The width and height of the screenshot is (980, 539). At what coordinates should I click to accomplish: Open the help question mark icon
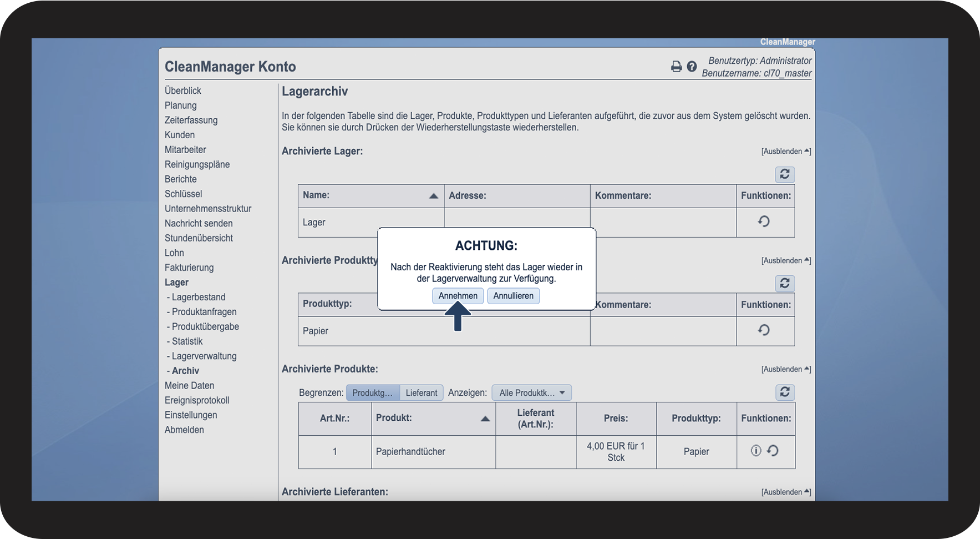(692, 67)
